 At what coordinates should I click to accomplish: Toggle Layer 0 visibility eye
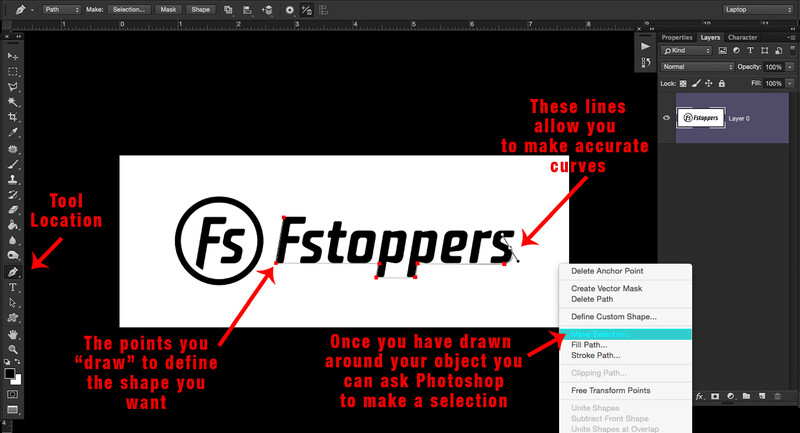point(666,118)
